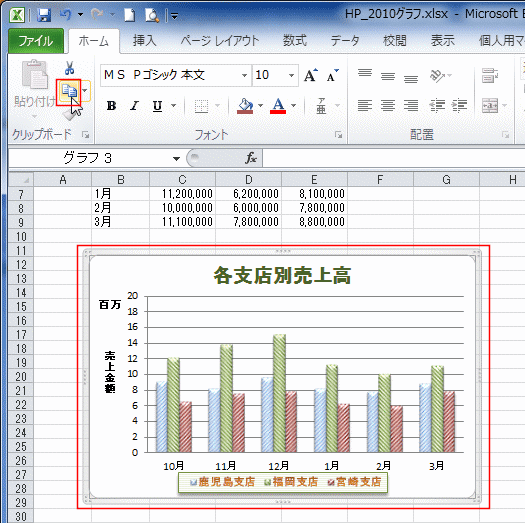The height and width of the screenshot is (523, 525).
Task: Expand the Name Box dropdown arrow
Action: coord(176,158)
